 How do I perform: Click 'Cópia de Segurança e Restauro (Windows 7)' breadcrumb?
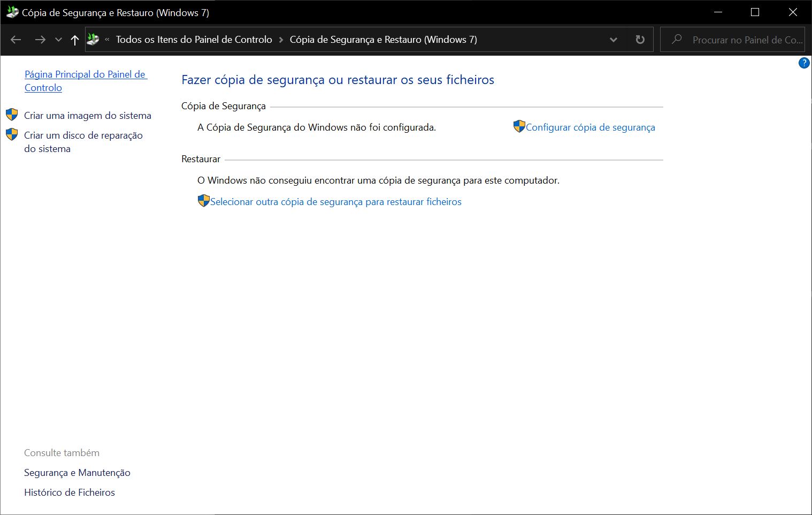coord(384,40)
